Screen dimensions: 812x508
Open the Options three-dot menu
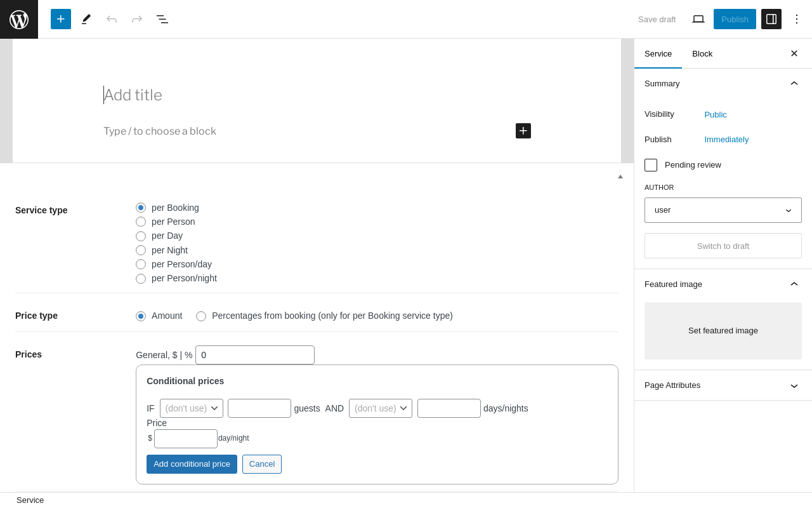(797, 19)
